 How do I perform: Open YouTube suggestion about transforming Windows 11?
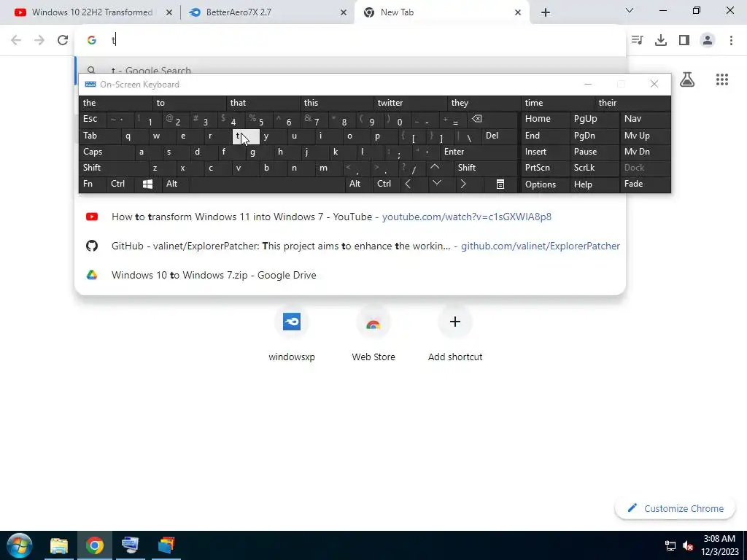pos(350,217)
